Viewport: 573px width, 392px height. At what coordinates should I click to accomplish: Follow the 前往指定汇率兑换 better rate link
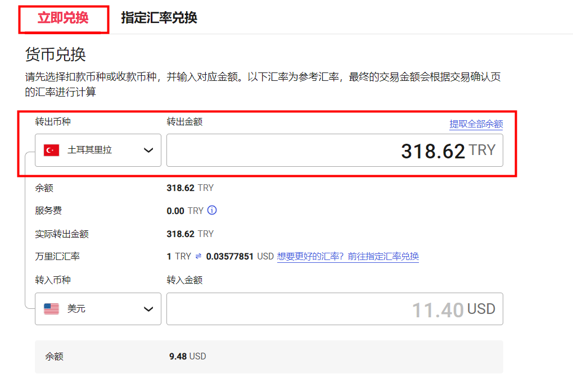coord(348,257)
